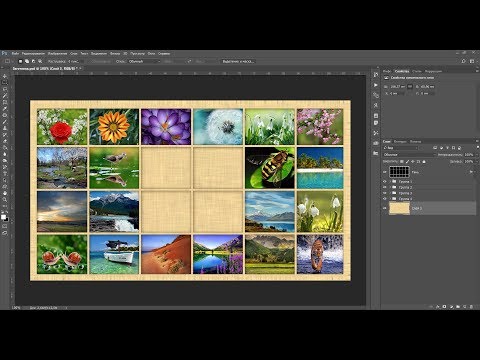Open the layer filter type dropdown Вид

[x=400, y=148]
